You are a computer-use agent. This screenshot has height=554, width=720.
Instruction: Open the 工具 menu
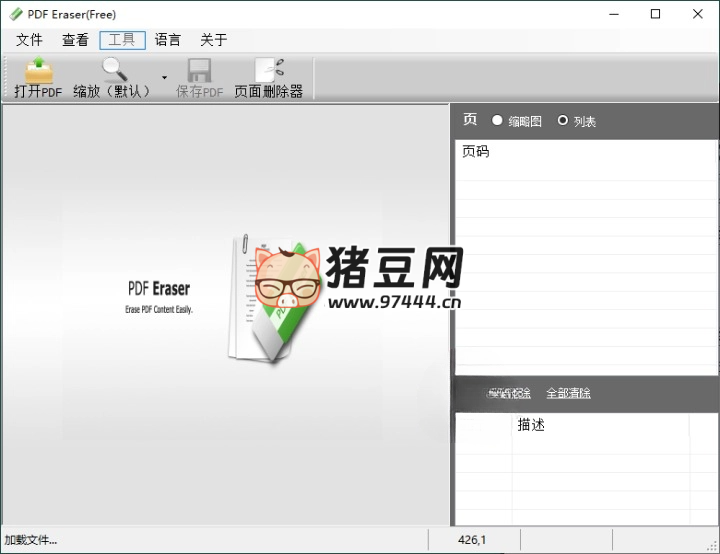coord(122,40)
